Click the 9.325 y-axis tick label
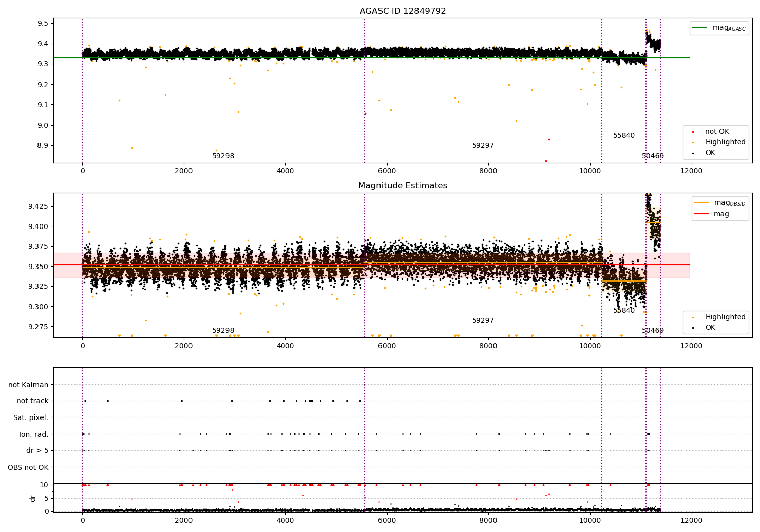This screenshot has width=760, height=532. click(38, 287)
